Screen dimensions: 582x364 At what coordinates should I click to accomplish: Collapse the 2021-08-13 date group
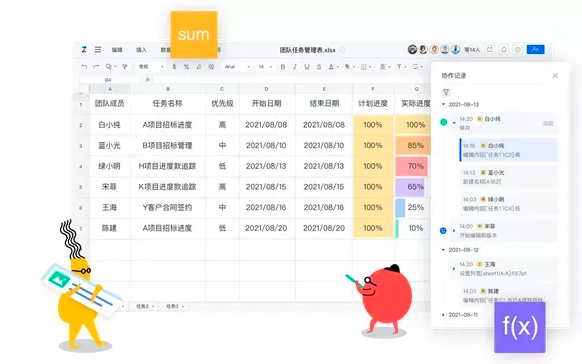click(443, 104)
